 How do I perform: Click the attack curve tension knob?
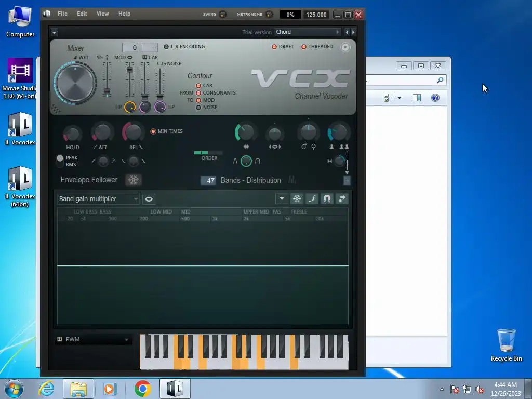pyautogui.click(x=103, y=161)
